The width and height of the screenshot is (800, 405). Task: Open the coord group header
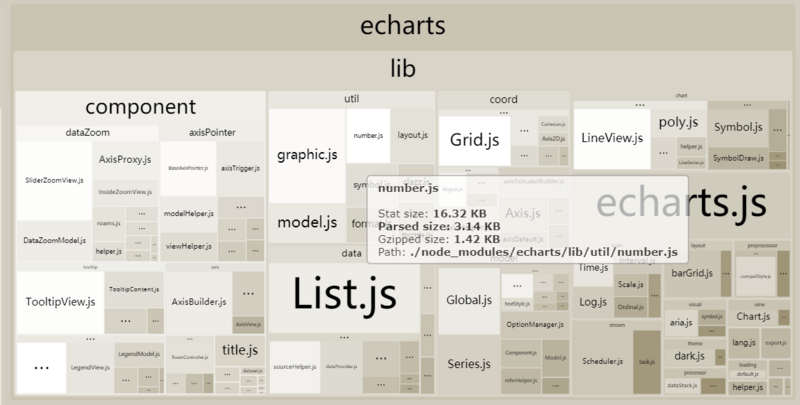click(x=504, y=99)
